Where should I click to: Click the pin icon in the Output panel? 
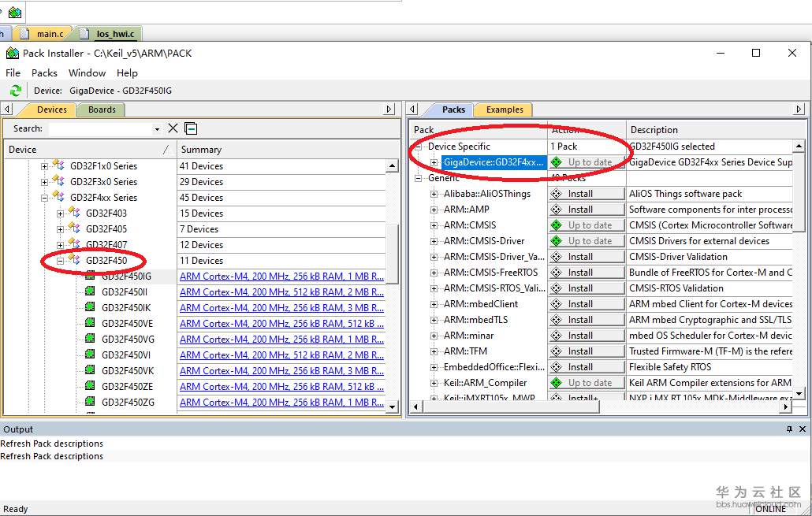point(789,429)
